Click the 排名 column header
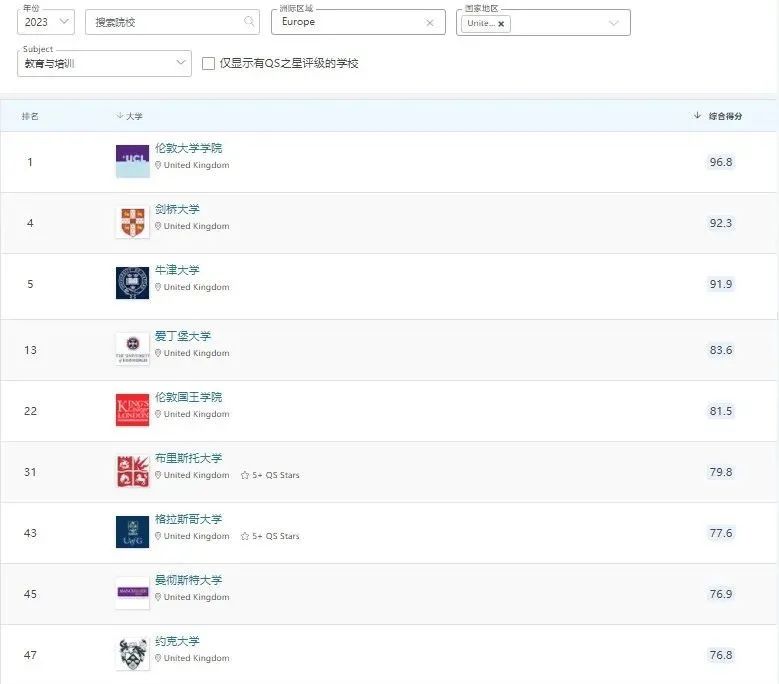This screenshot has width=779, height=684. pos(30,116)
